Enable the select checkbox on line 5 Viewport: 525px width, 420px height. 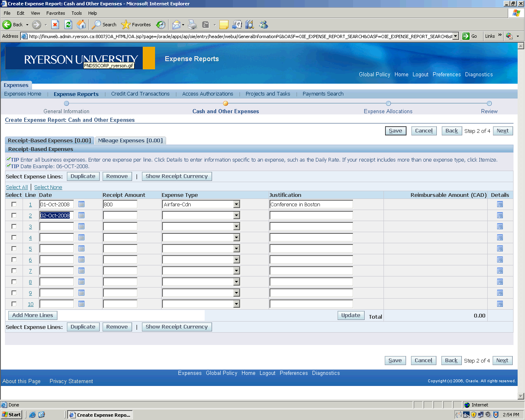click(14, 249)
